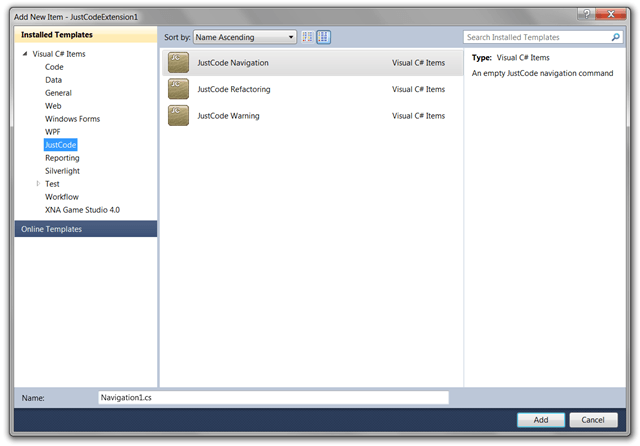The width and height of the screenshot is (640, 446).
Task: Select the Data category
Action: (x=53, y=80)
